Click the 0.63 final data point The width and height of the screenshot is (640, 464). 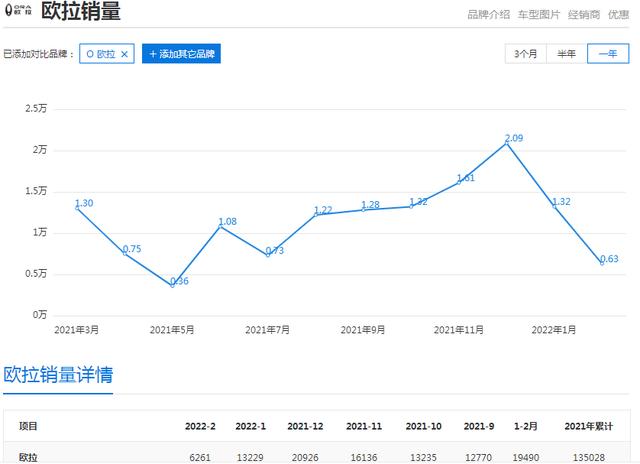click(602, 262)
